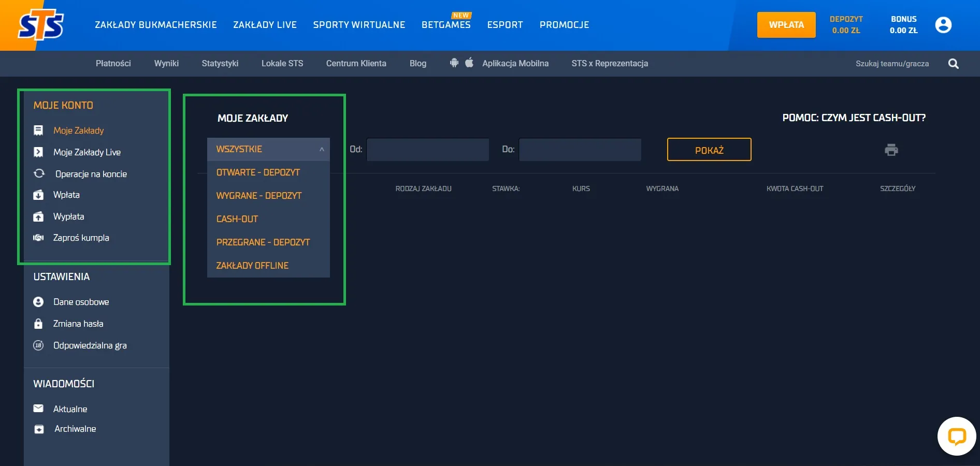Open Lokale STS link
Image resolution: width=980 pixels, height=466 pixels.
click(x=282, y=63)
